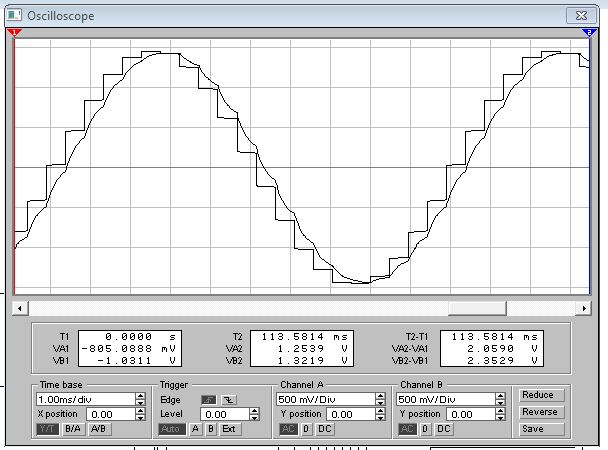Viewport: 608px width, 450px height.
Task: Select 0 coupling for Channel A
Action: 306,429
